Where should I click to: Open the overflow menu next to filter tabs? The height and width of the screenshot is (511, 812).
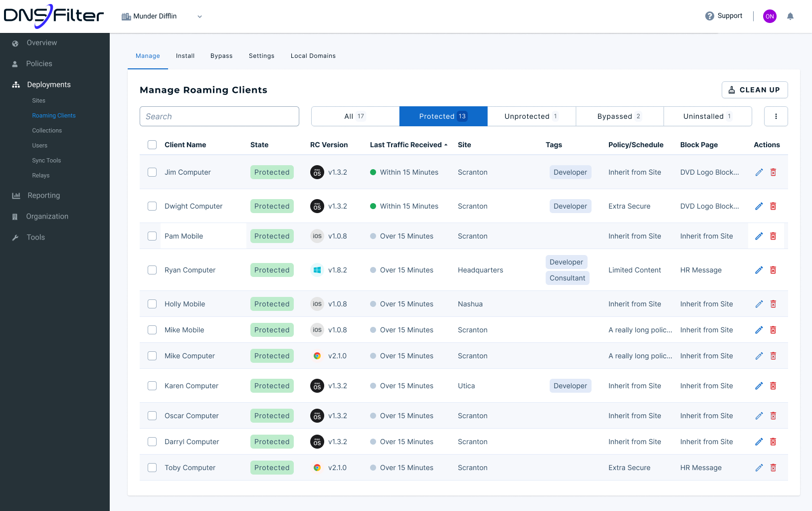[776, 116]
